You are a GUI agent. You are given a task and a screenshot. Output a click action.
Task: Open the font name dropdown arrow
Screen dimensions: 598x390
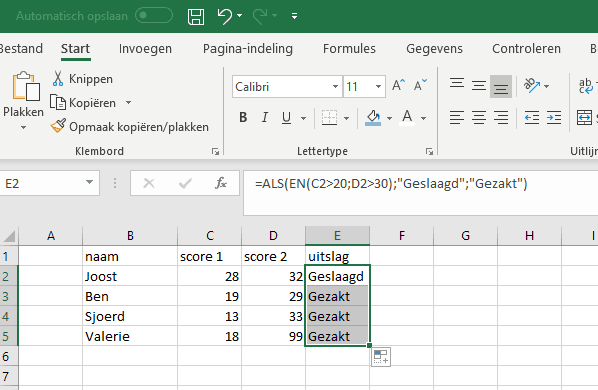(x=335, y=87)
